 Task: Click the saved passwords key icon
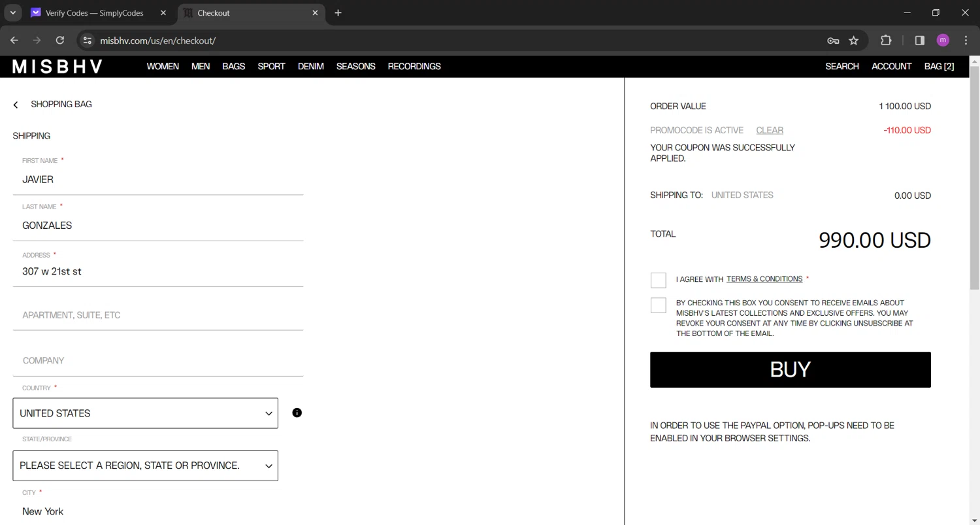(x=833, y=41)
